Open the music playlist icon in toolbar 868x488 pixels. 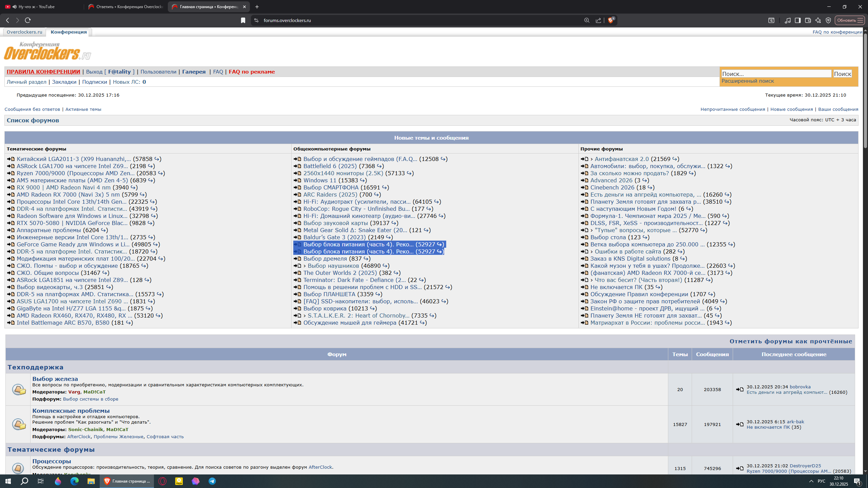pyautogui.click(x=788, y=20)
